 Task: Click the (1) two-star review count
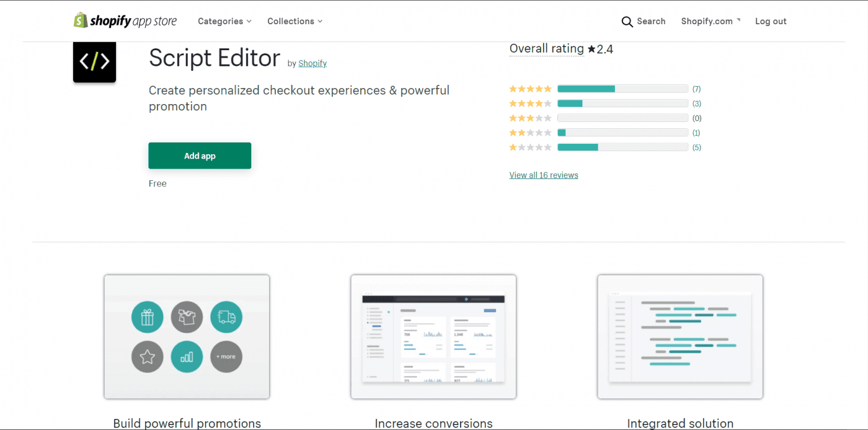697,133
